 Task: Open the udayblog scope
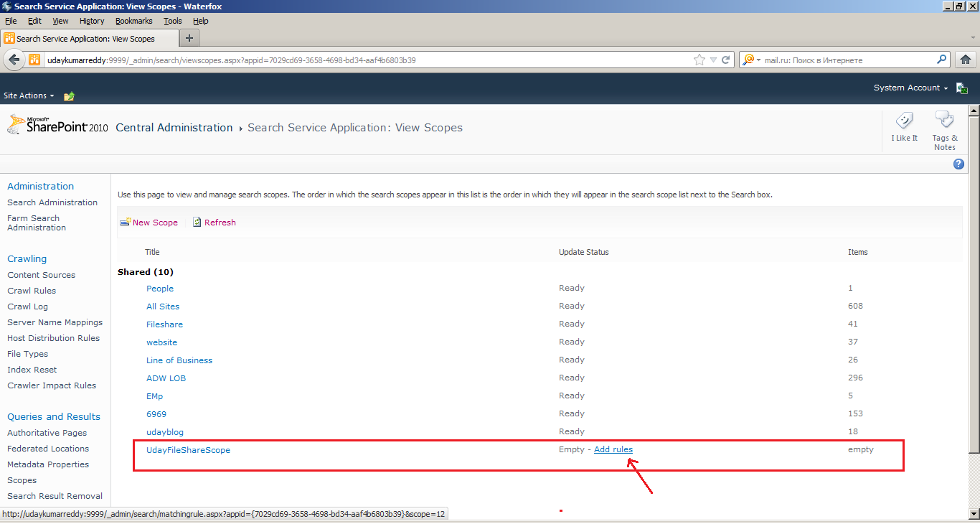(x=165, y=432)
